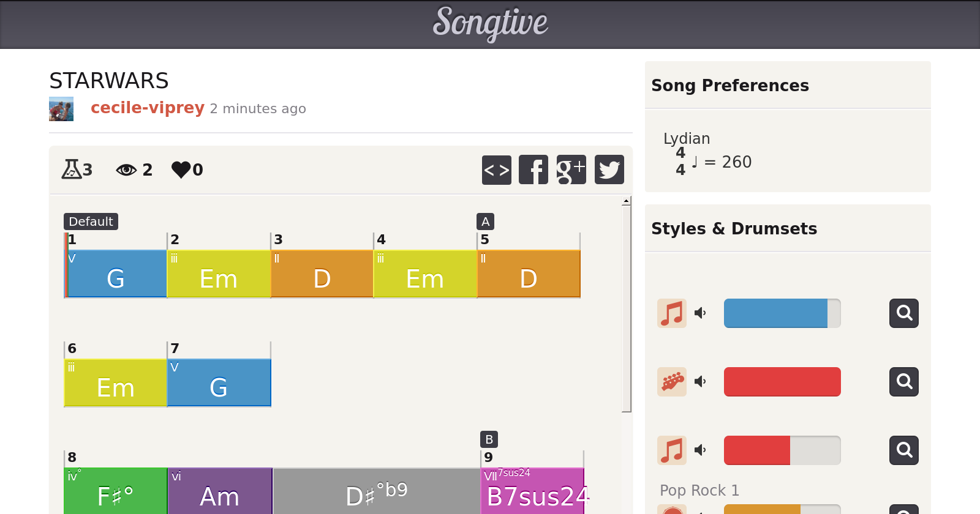Image resolution: width=980 pixels, height=514 pixels.
Task: Click the embed code icon
Action: coord(496,169)
